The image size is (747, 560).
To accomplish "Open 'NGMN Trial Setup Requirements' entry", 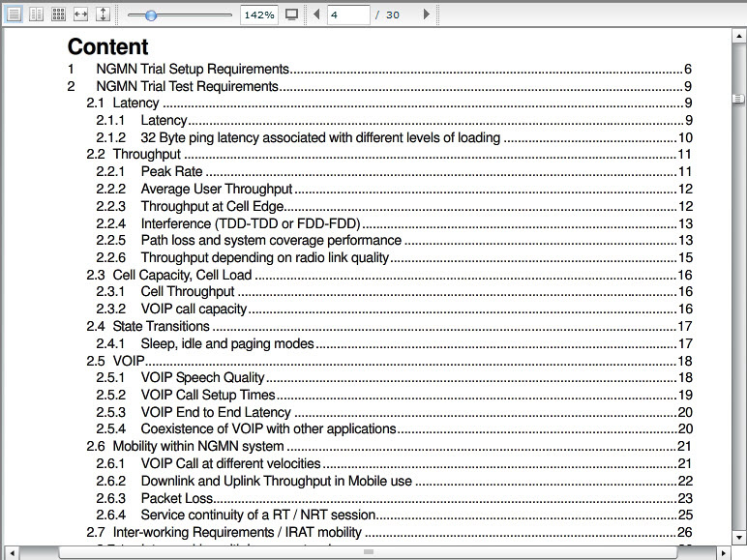I will pos(379,69).
